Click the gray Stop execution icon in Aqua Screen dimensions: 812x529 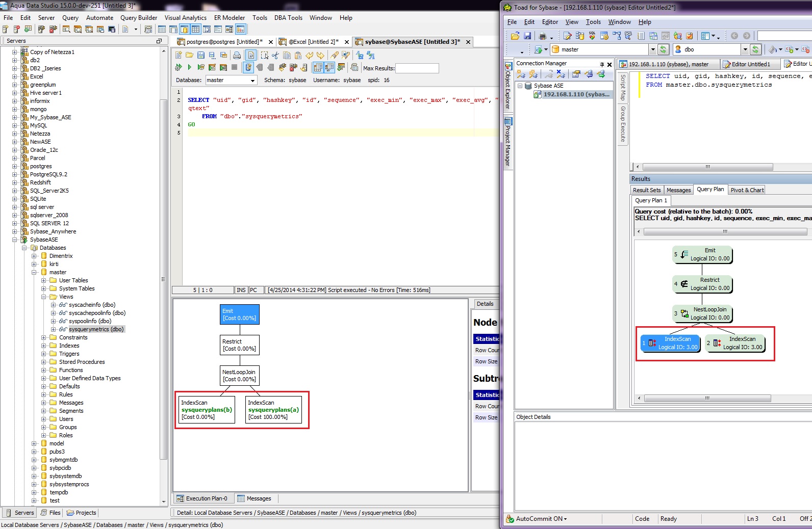click(x=234, y=67)
